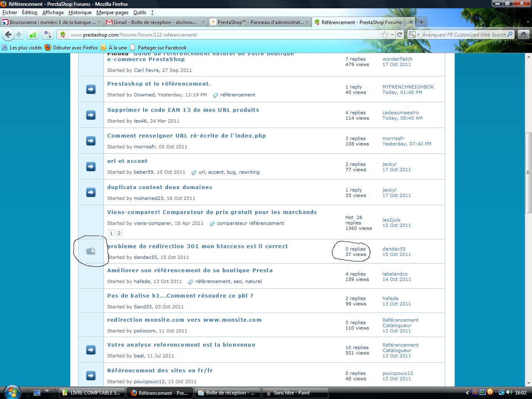Bookmark this page with the star icon
The height and width of the screenshot is (399, 532).
tap(385, 34)
